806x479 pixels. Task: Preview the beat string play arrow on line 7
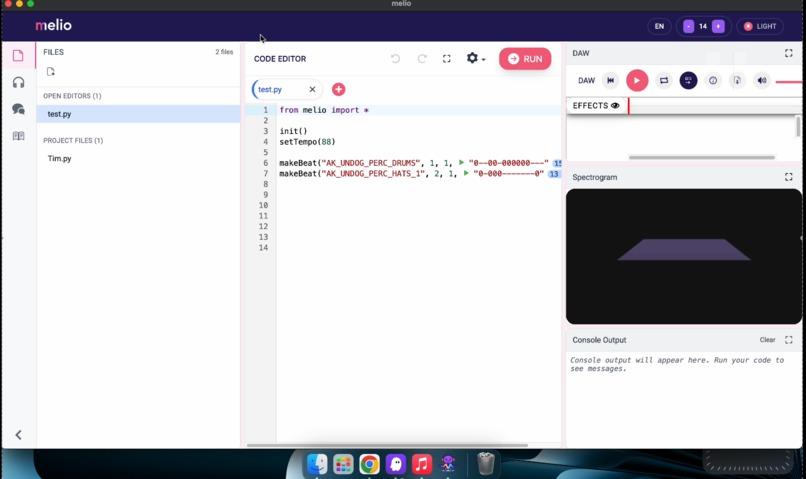tap(466, 173)
